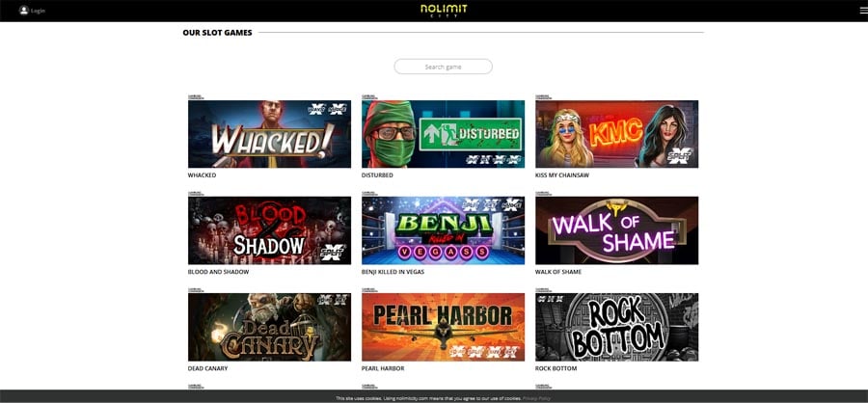
Task: Click the OUR SLOT GAMES heading
Action: pos(218,33)
